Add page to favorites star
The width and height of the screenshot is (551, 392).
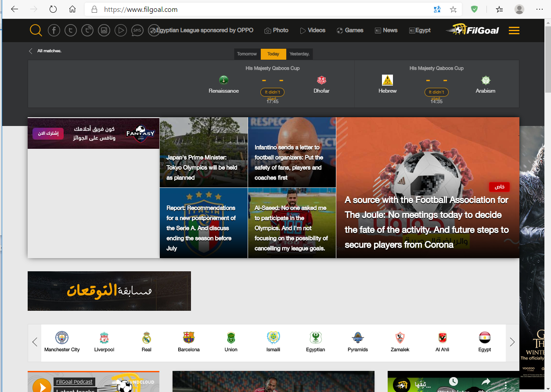[x=453, y=9]
